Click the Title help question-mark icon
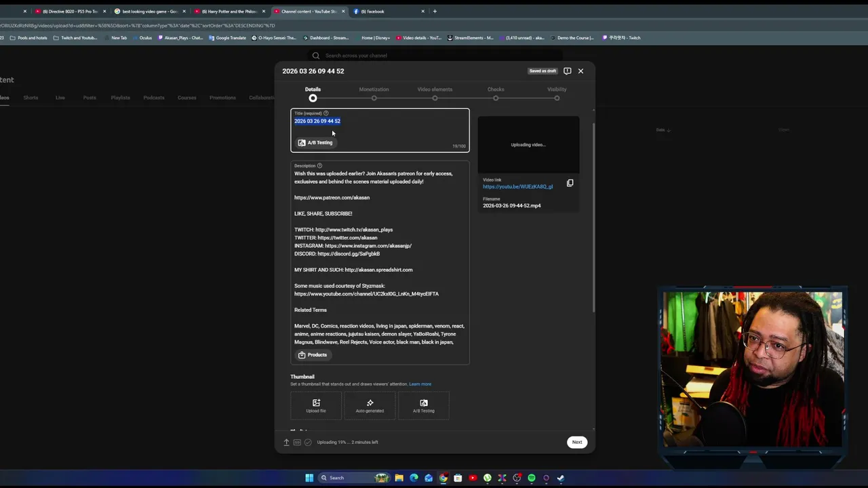The width and height of the screenshot is (868, 488). point(325,113)
